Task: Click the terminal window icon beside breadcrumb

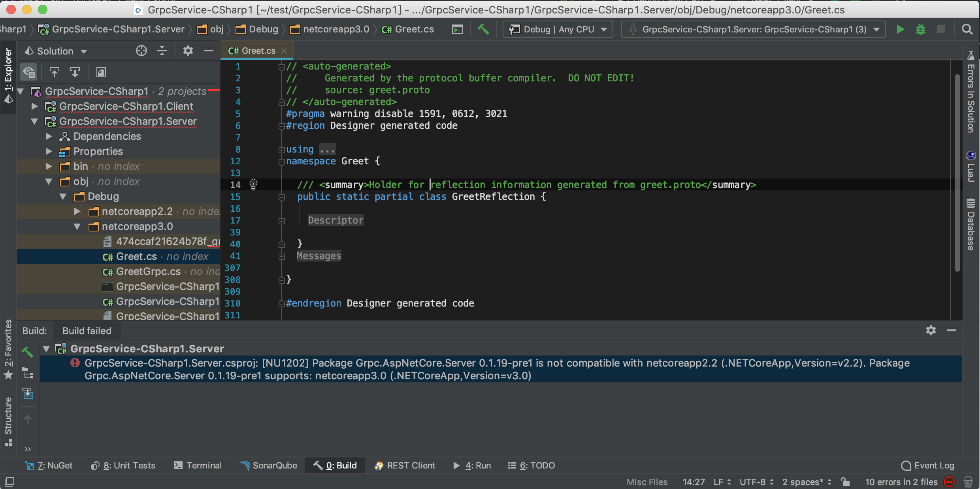Action: 458,30
